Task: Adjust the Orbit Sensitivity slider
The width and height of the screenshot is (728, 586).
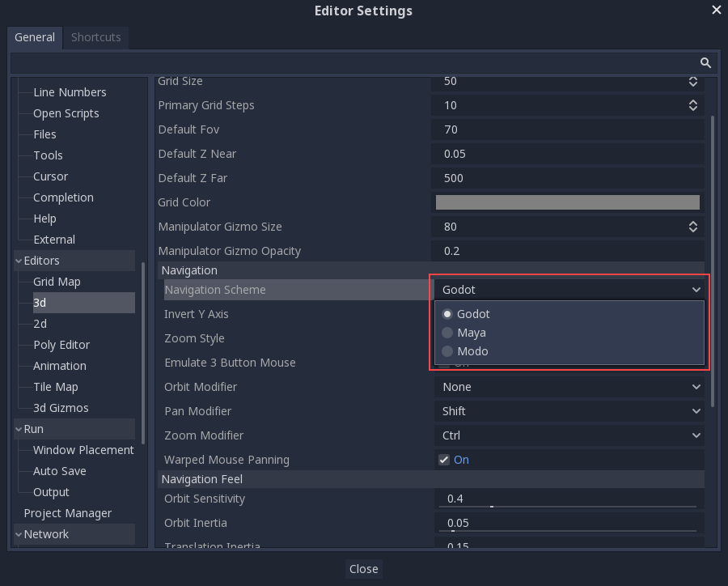Action: pos(491,506)
